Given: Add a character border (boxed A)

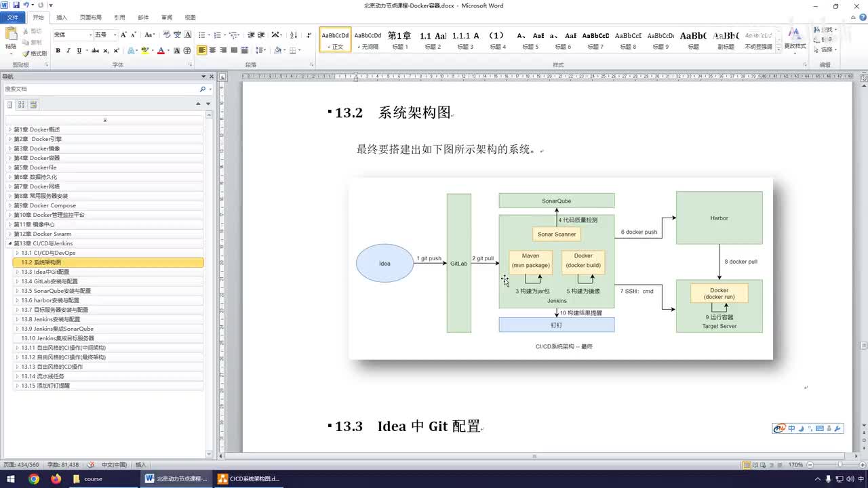Looking at the screenshot, I should pos(188,35).
